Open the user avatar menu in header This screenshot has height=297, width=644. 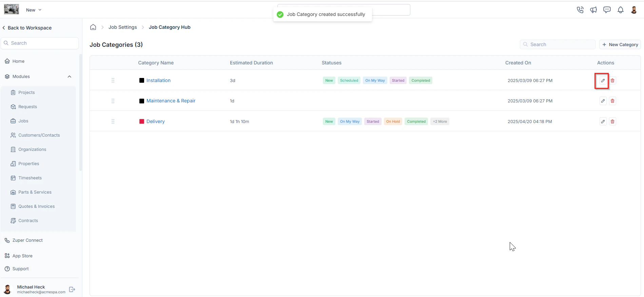pos(634,10)
